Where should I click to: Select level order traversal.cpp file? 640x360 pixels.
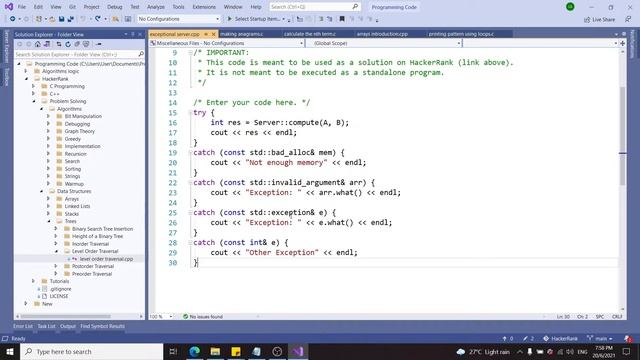[106, 259]
